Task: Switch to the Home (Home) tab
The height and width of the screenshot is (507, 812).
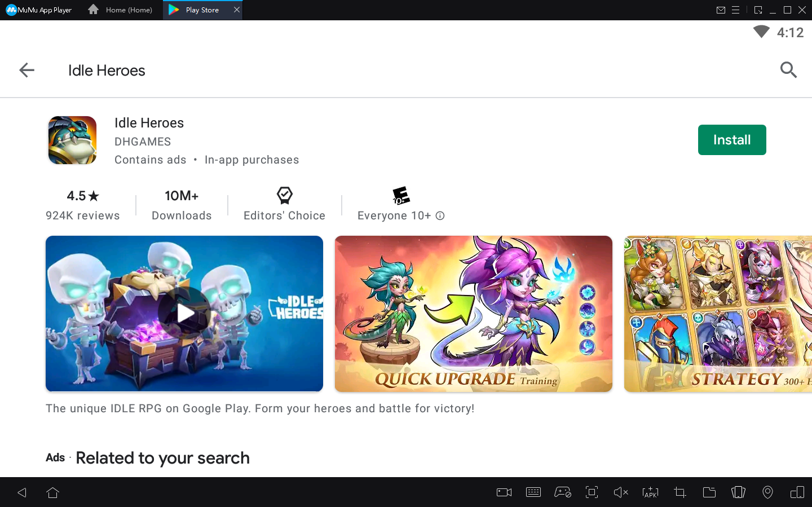Action: click(121, 10)
